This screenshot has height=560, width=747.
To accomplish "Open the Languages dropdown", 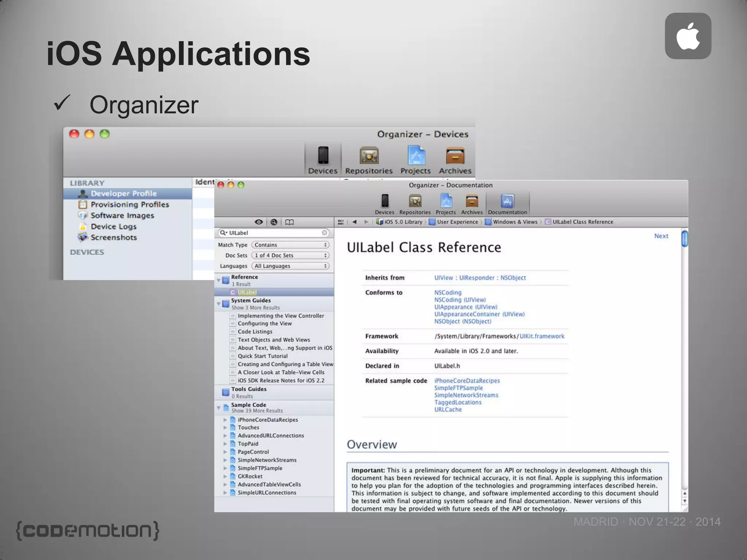I will tap(290, 266).
